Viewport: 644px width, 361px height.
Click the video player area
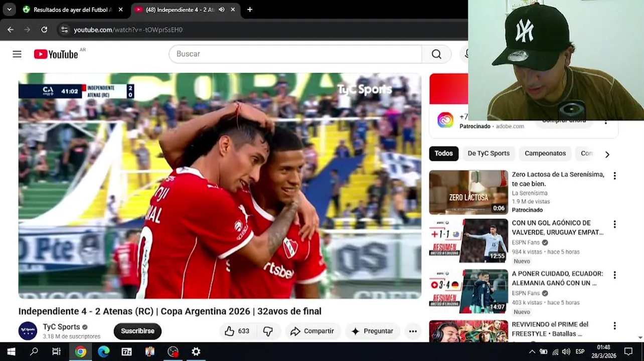pos(220,186)
